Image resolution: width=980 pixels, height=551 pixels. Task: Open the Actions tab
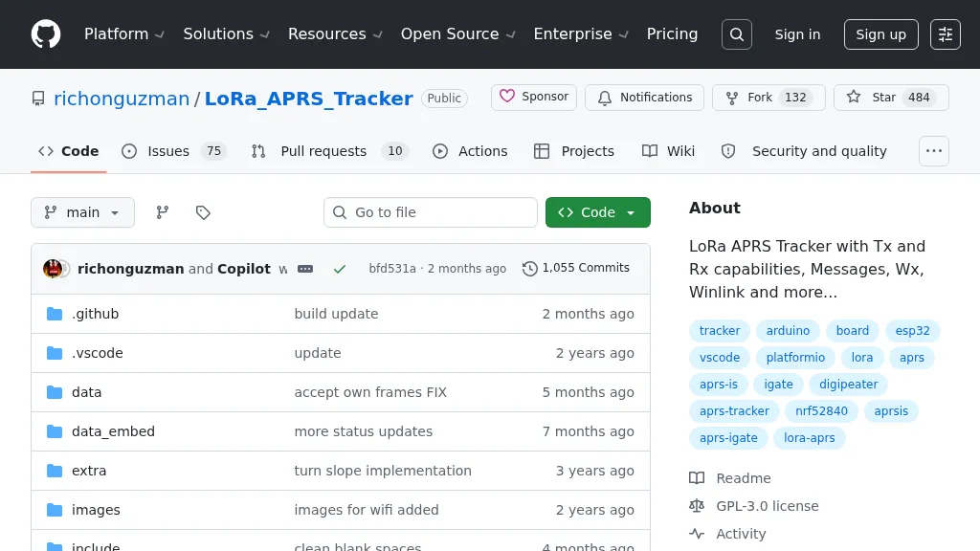coord(470,151)
